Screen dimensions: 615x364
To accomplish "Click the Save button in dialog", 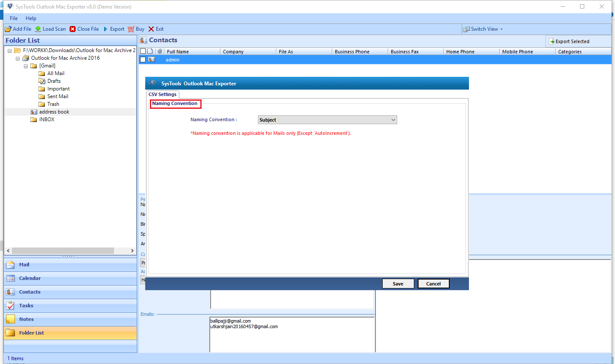I will click(398, 284).
